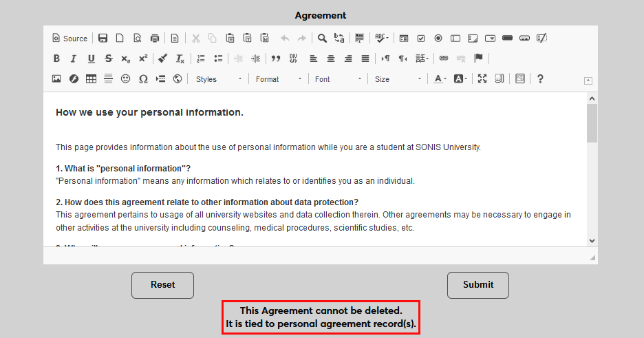644x338 pixels.
Task: Toggle Block Quote formatting
Action: 276,59
